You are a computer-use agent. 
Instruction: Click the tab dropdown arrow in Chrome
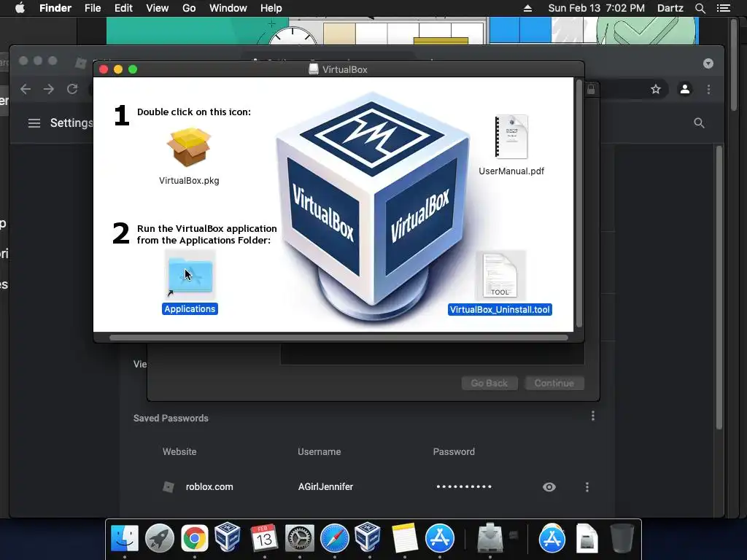[x=708, y=63]
